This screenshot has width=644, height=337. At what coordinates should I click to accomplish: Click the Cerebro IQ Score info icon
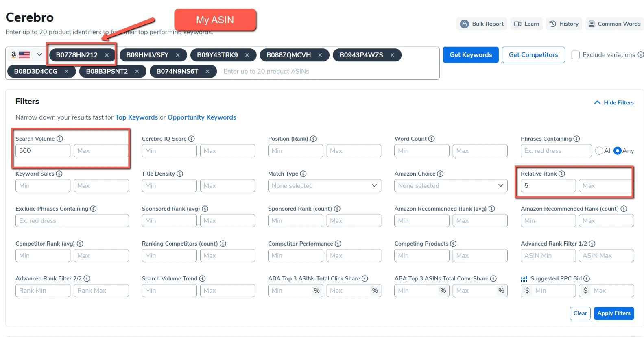point(192,139)
